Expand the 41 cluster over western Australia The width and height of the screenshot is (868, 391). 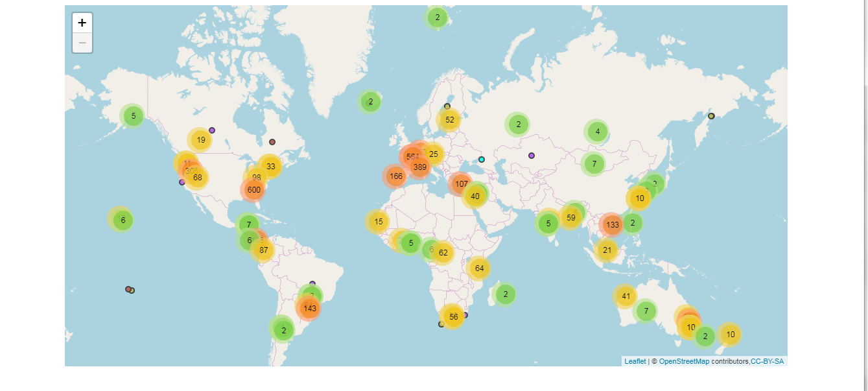625,295
